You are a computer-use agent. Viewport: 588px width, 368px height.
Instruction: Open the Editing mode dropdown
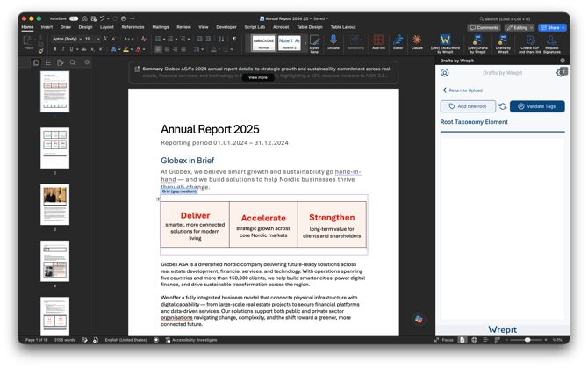click(x=520, y=28)
